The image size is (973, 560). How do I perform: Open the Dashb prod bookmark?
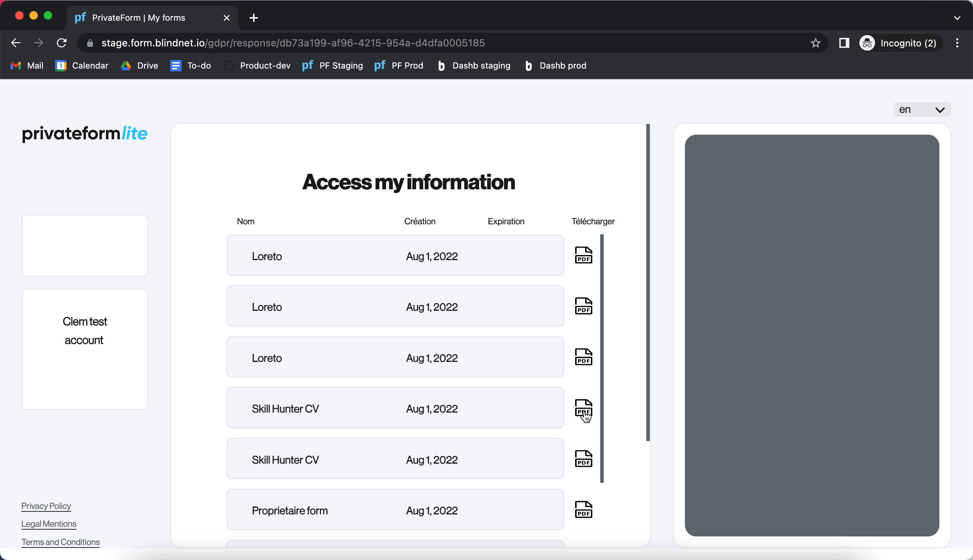click(x=556, y=66)
